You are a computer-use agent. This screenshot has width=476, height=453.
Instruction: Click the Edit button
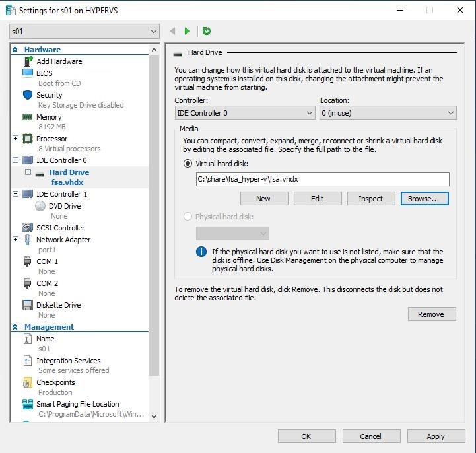[x=318, y=199]
